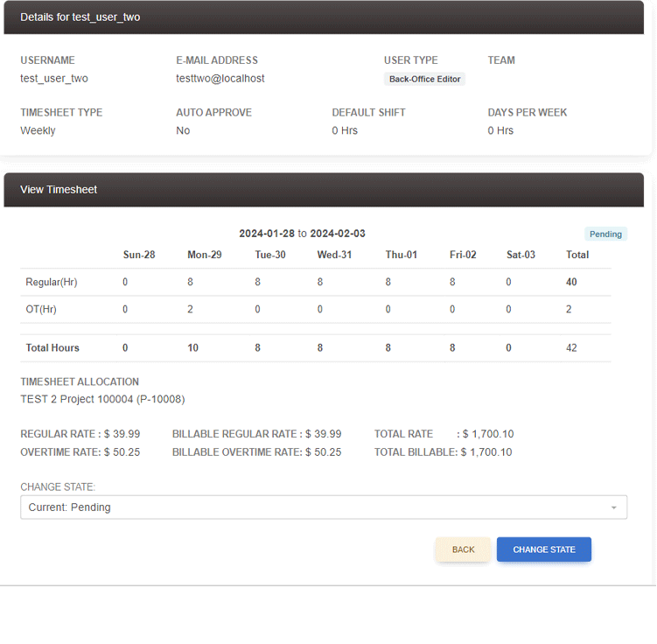657x644 pixels.
Task: Click the Back button
Action: pos(463,549)
